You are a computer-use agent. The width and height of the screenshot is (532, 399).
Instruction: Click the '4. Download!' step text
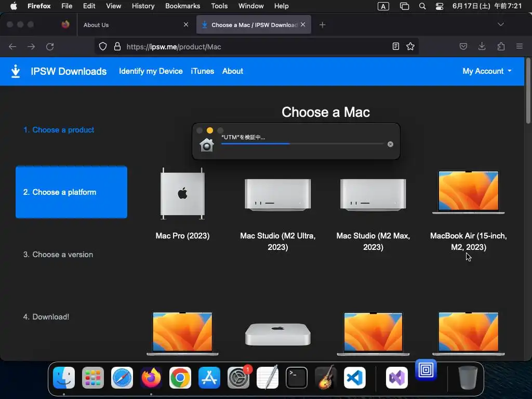pyautogui.click(x=46, y=317)
